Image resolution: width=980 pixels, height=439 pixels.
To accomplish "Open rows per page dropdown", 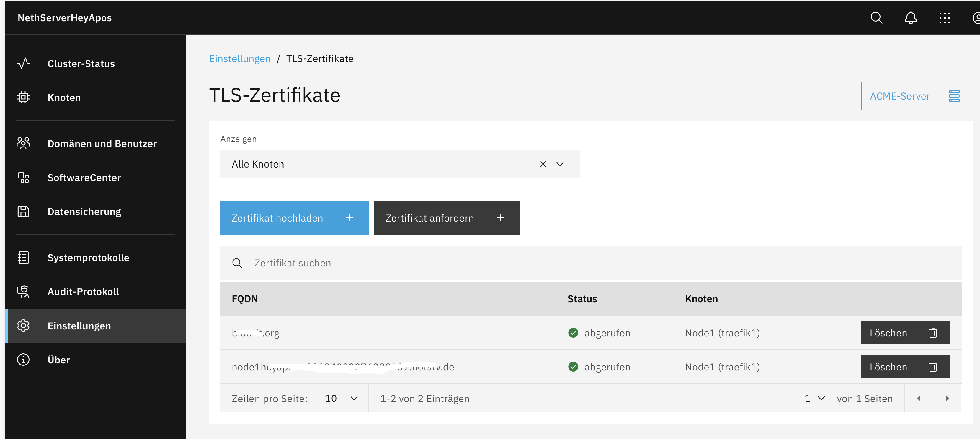I will point(341,398).
